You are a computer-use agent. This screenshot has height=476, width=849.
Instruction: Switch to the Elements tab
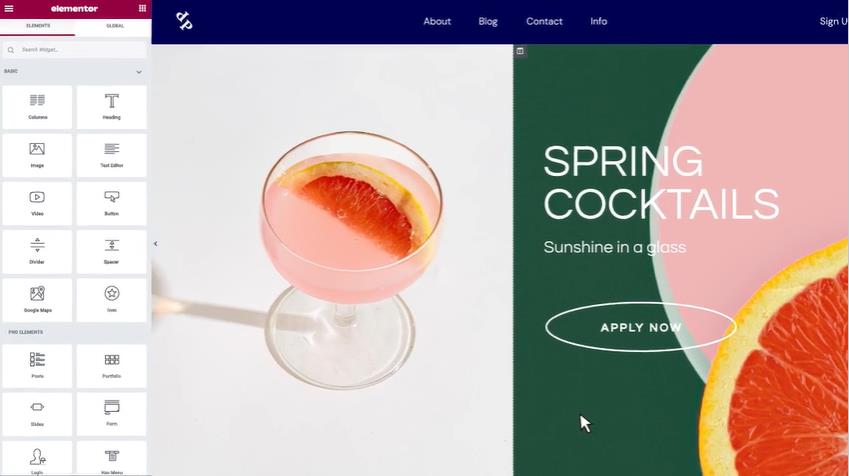point(38,26)
